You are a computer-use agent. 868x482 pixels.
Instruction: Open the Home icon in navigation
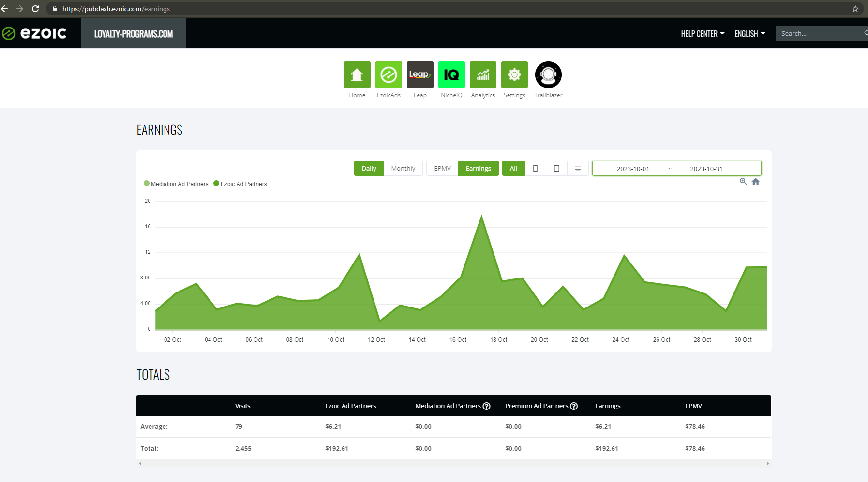(x=357, y=75)
